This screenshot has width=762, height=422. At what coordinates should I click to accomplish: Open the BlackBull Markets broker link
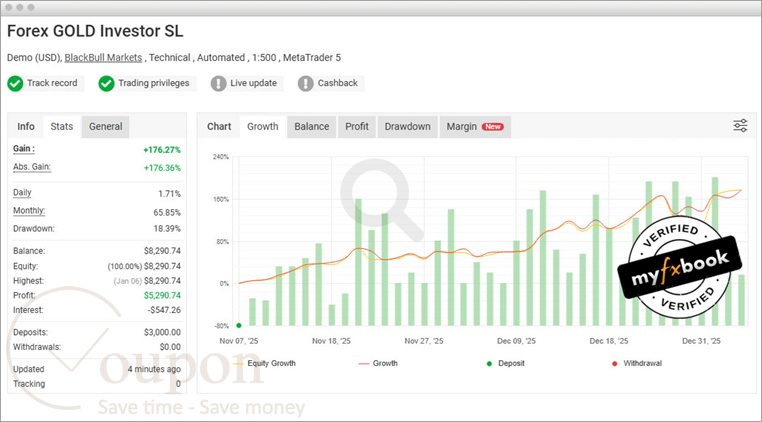pos(104,57)
